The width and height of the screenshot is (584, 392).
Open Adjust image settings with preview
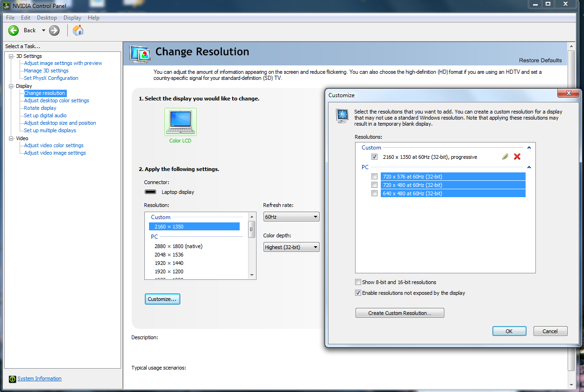pos(63,63)
